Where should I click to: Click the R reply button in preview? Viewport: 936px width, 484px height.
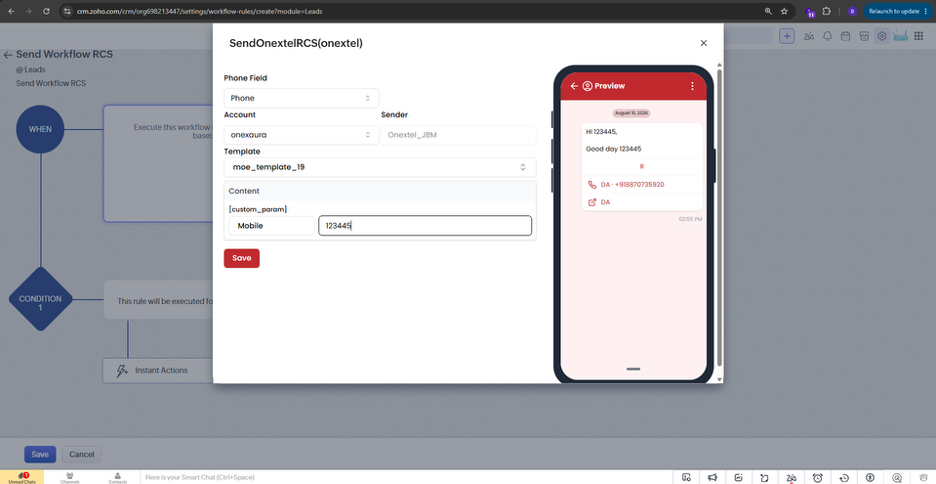click(x=642, y=167)
